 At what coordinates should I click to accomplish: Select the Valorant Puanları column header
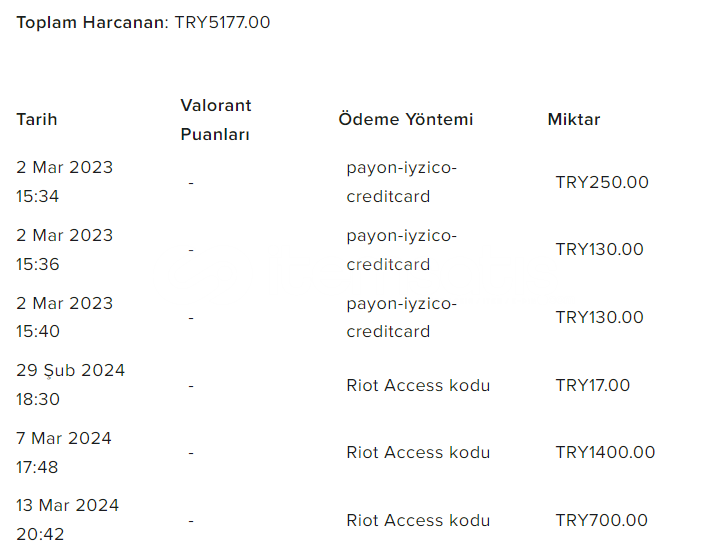pyautogui.click(x=216, y=119)
